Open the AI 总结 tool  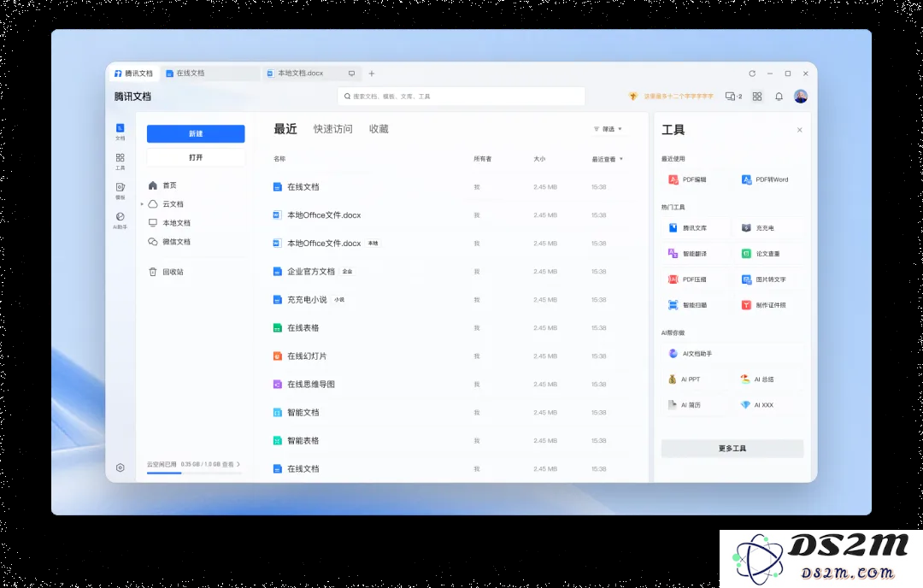click(x=768, y=379)
